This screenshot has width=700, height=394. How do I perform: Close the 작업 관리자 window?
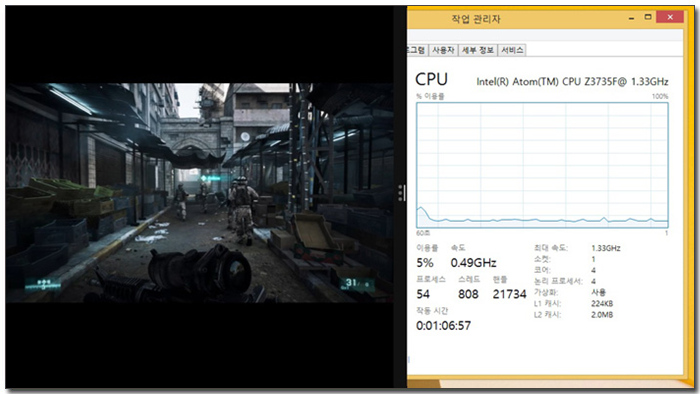tap(670, 17)
